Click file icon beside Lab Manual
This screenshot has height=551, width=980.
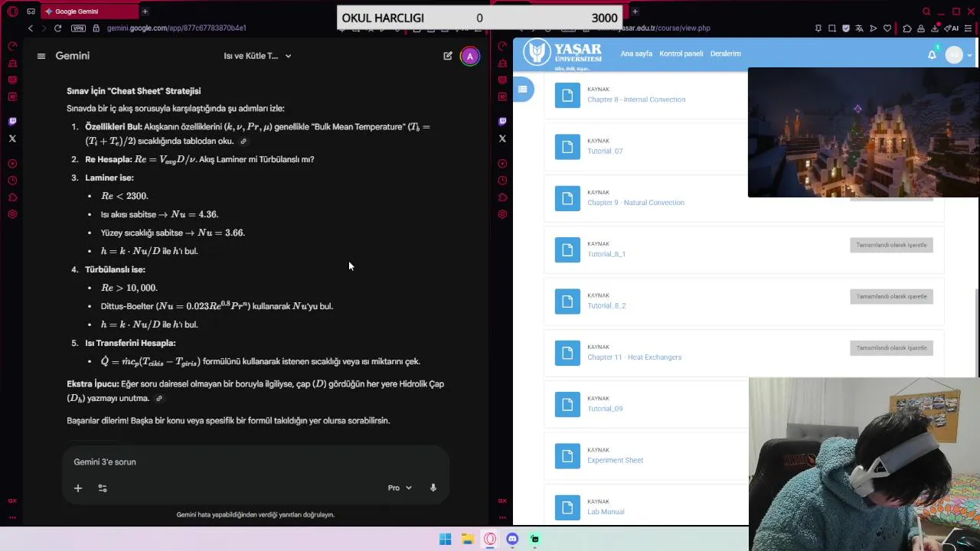tap(567, 507)
